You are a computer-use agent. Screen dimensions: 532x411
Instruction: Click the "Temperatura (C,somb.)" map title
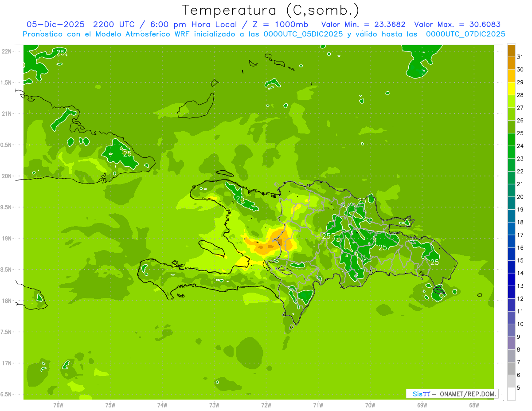click(x=271, y=10)
